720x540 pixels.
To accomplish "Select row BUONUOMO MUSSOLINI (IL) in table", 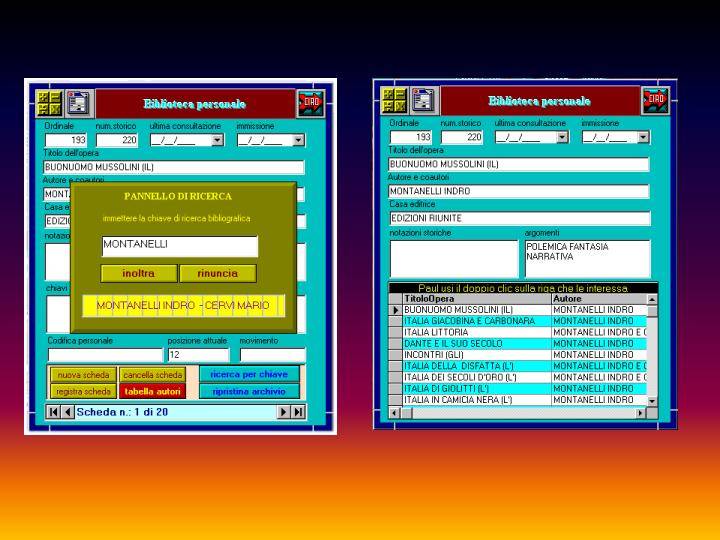I will tap(524, 310).
